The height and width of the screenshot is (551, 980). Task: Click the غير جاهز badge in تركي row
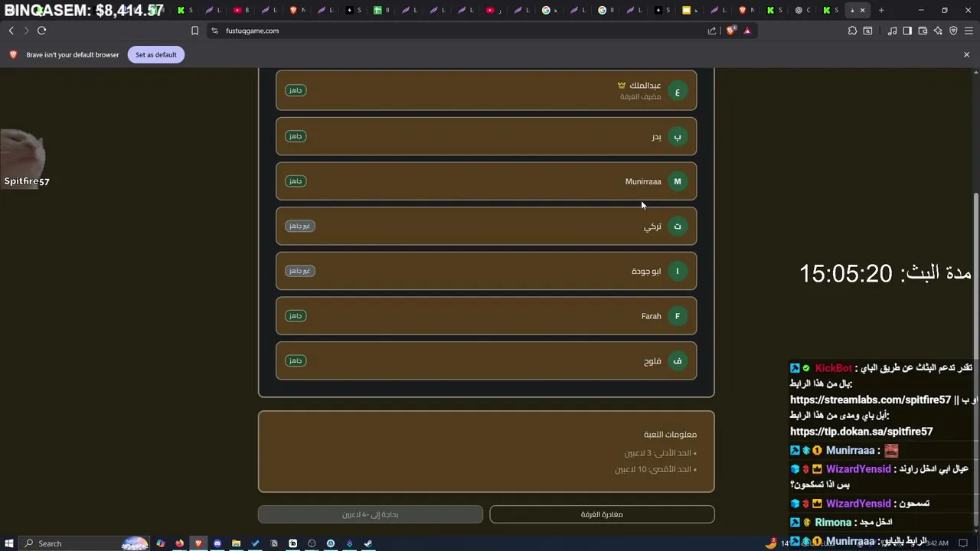300,226
